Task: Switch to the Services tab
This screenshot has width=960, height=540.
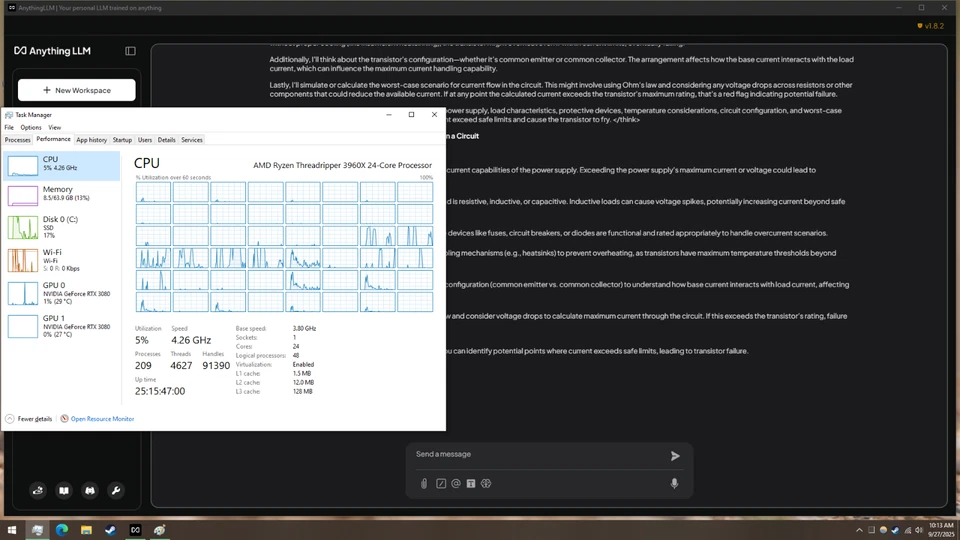Action: click(192, 140)
